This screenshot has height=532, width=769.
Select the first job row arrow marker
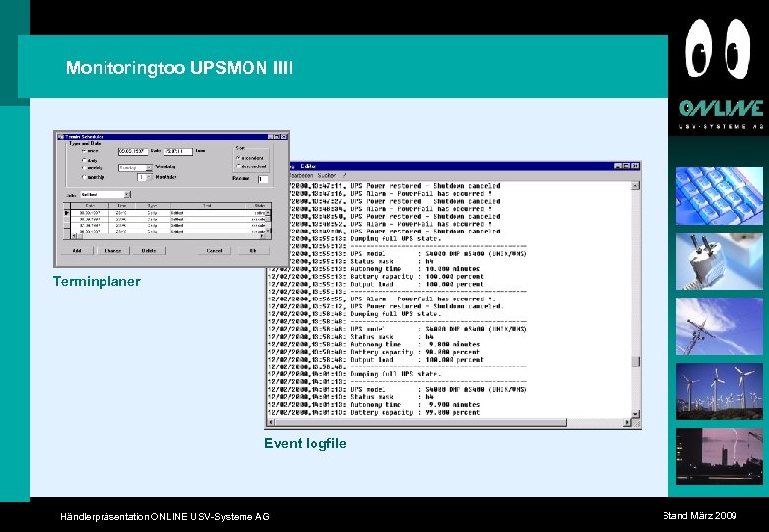pyautogui.click(x=67, y=213)
